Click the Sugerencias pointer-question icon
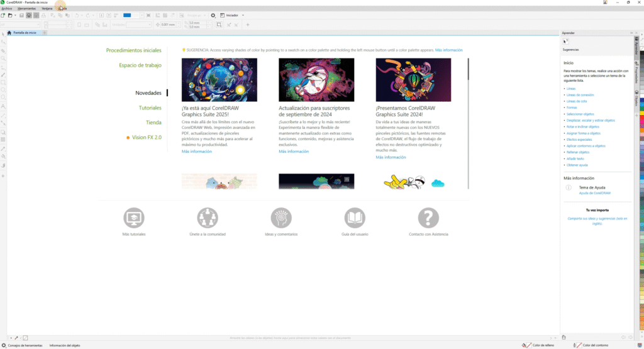Screen dimensions: 644x349 565,42
